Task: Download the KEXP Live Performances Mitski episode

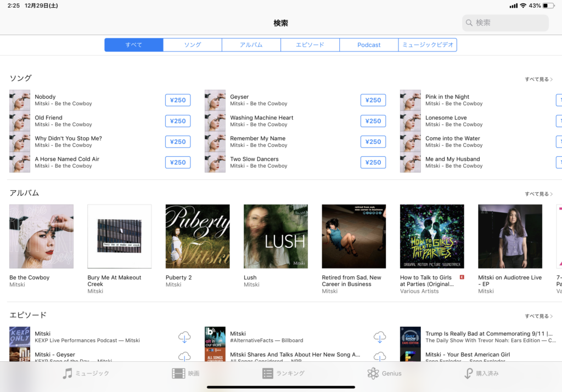Action: pyautogui.click(x=184, y=337)
